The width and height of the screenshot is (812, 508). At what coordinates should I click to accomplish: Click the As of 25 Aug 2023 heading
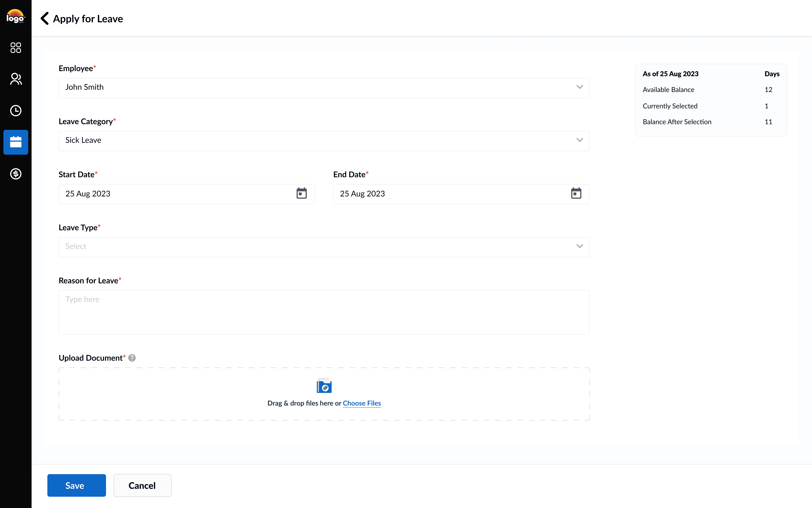[671, 74]
